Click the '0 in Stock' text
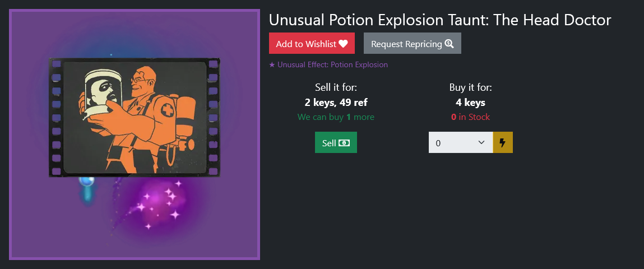Screen dimensions: 644x269 pos(471,117)
